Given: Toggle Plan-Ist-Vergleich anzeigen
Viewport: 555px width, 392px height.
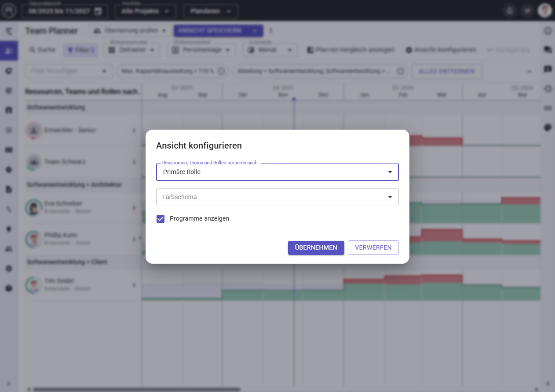Looking at the screenshot, I should [x=351, y=50].
